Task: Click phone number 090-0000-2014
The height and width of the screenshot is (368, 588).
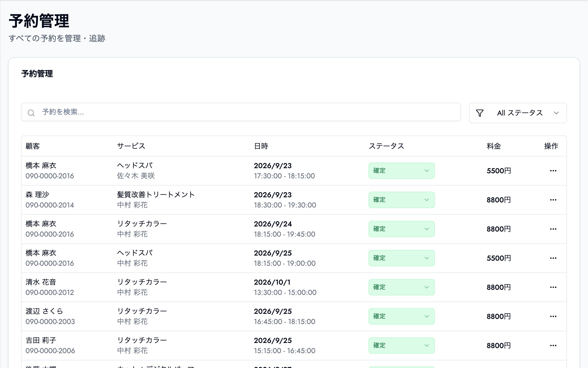Action: (50, 205)
